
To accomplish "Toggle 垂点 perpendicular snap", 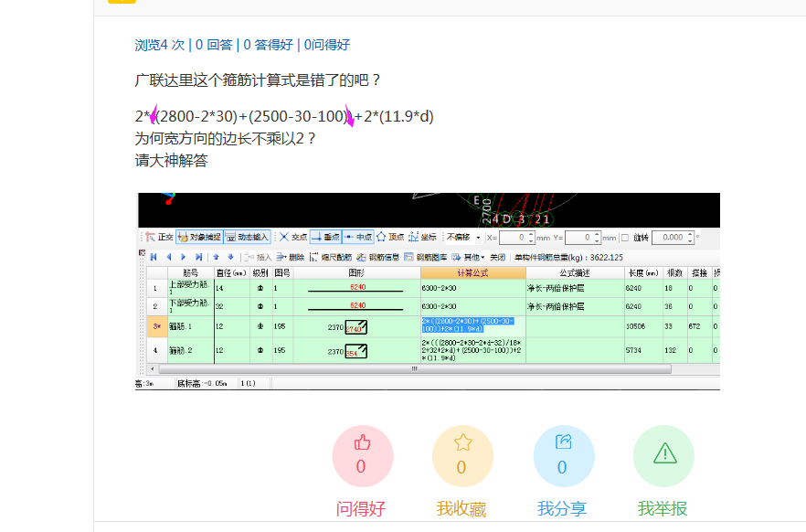I will click(x=325, y=237).
